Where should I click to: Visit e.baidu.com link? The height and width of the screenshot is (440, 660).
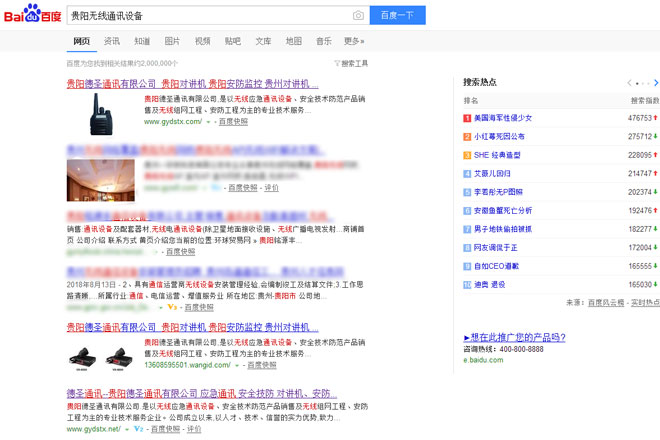483,360
